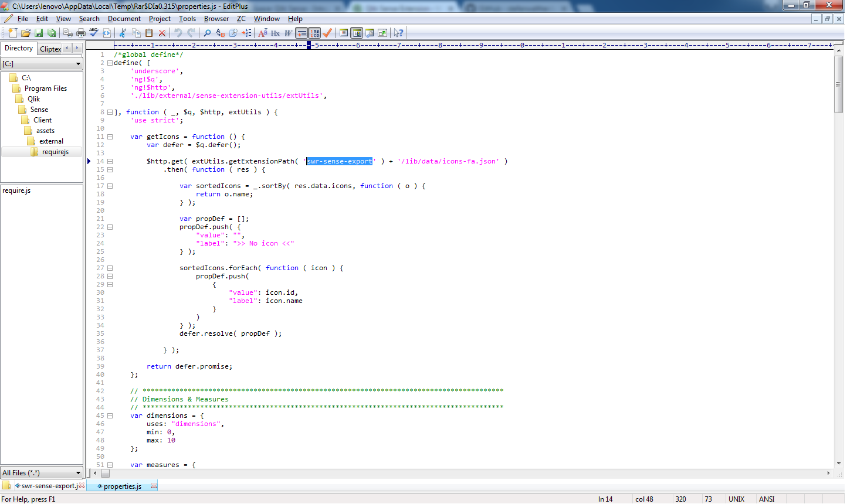Click the Save All toolbar icon
This screenshot has width=847, height=504.
coord(52,33)
